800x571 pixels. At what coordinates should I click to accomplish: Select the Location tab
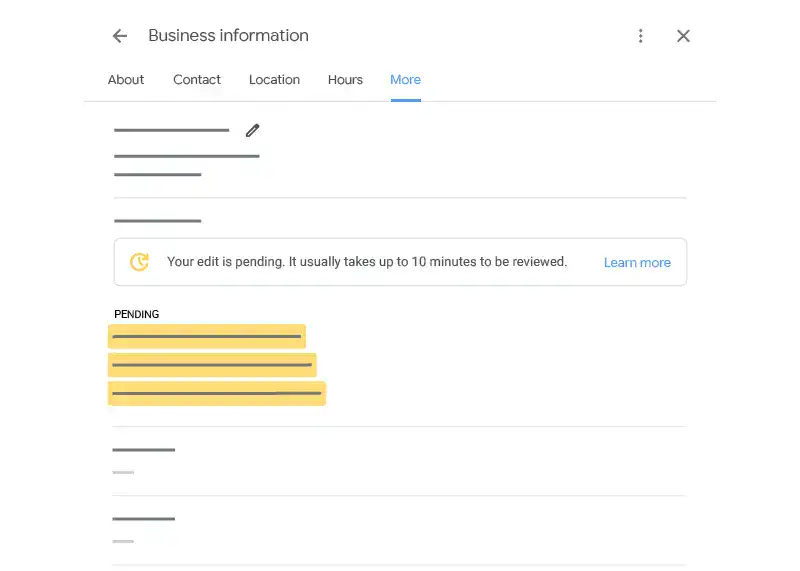point(274,80)
